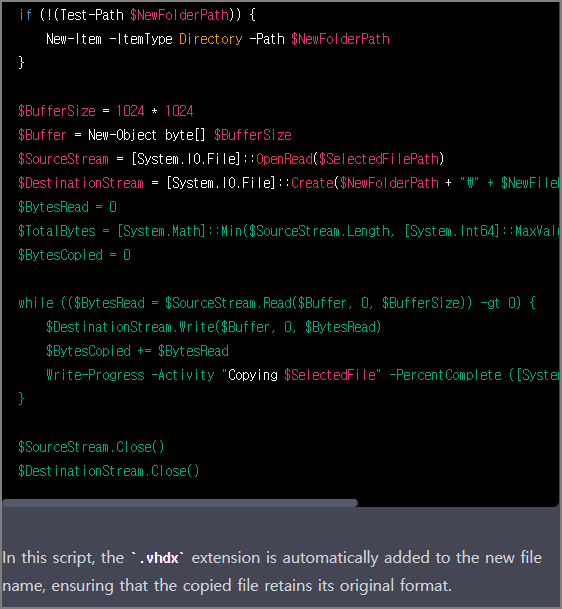
Task: Click the '$BytesCopied += $BytesRead' line
Action: click(137, 351)
